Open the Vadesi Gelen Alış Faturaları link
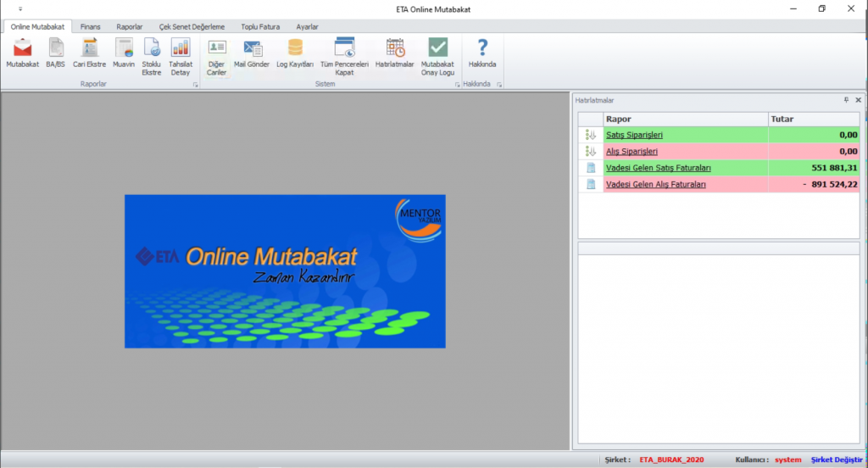The width and height of the screenshot is (868, 468). tap(655, 185)
